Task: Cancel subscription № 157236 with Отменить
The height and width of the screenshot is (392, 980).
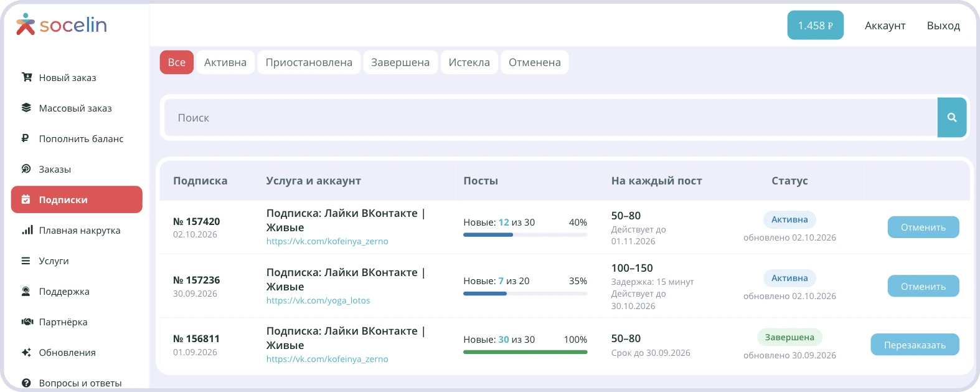Action: pyautogui.click(x=923, y=287)
